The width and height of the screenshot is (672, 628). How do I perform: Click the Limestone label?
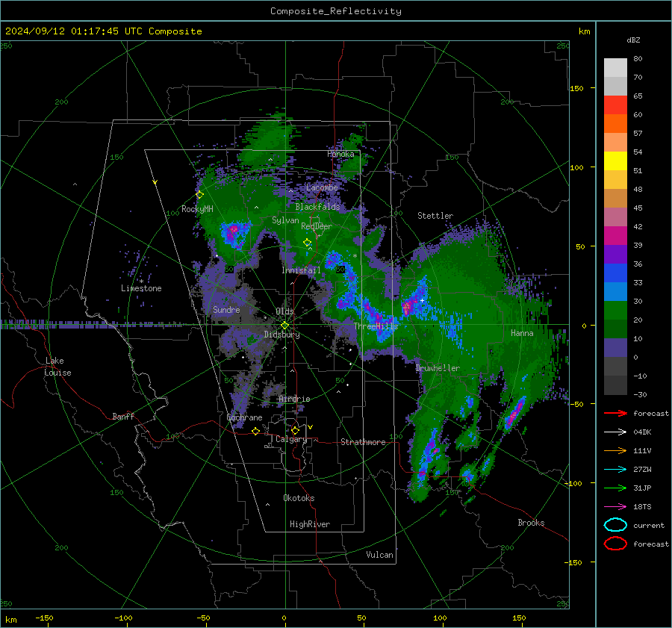point(141,288)
